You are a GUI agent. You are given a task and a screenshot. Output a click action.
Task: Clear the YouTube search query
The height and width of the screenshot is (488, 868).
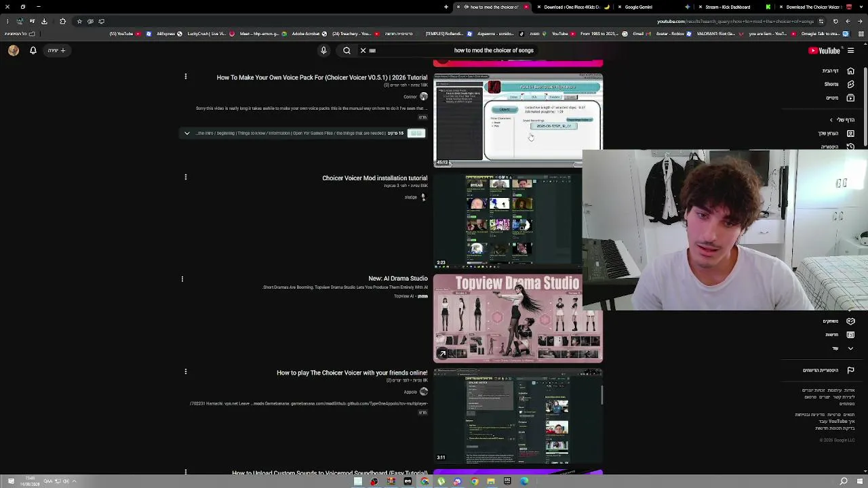pyautogui.click(x=363, y=50)
